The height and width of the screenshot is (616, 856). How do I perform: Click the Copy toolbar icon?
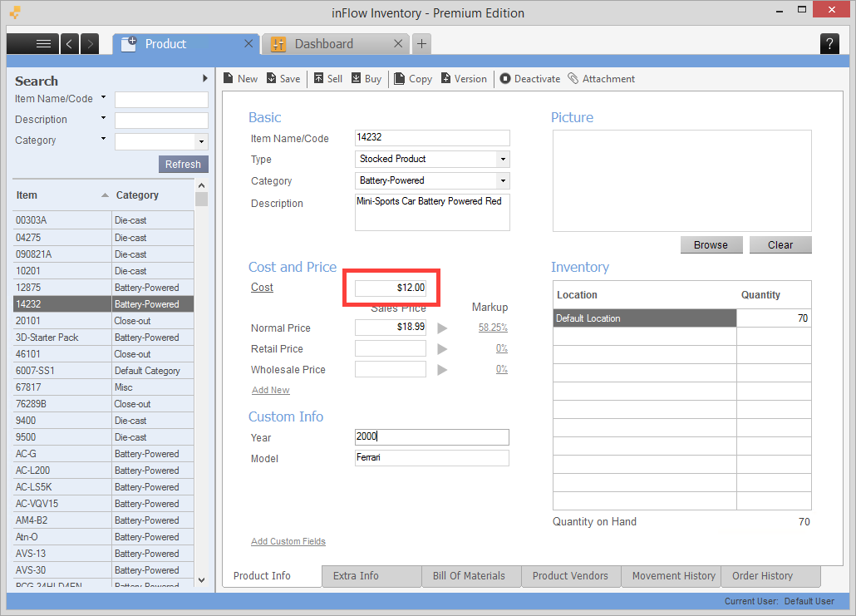[399, 79]
